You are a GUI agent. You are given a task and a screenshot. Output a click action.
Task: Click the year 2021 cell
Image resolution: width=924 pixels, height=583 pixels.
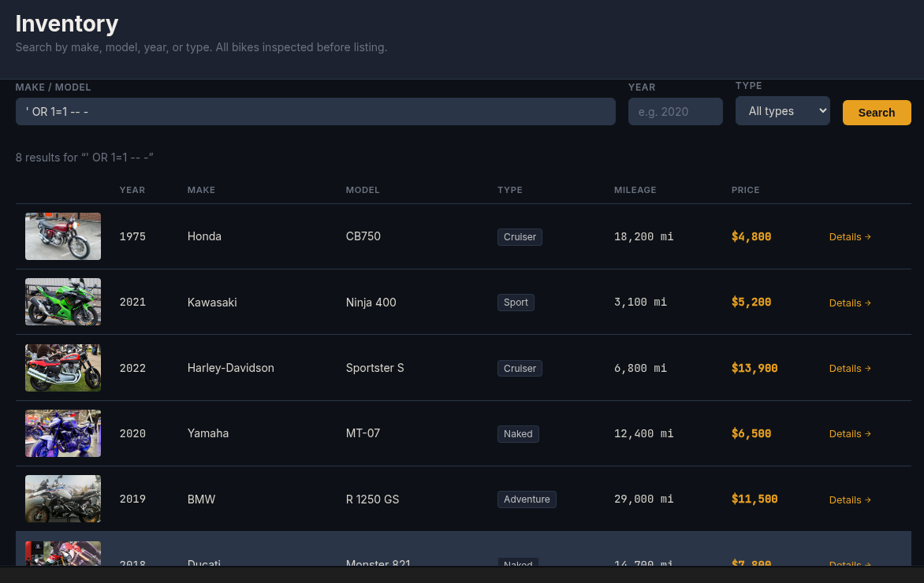click(x=132, y=302)
